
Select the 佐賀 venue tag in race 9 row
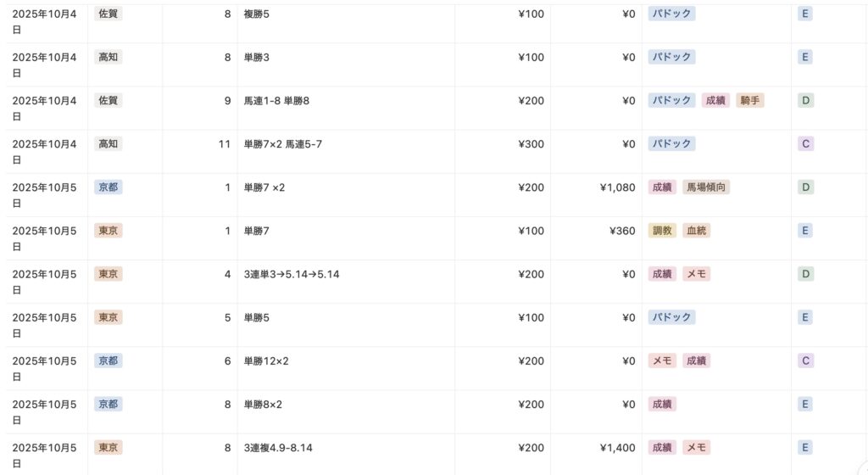[108, 101]
